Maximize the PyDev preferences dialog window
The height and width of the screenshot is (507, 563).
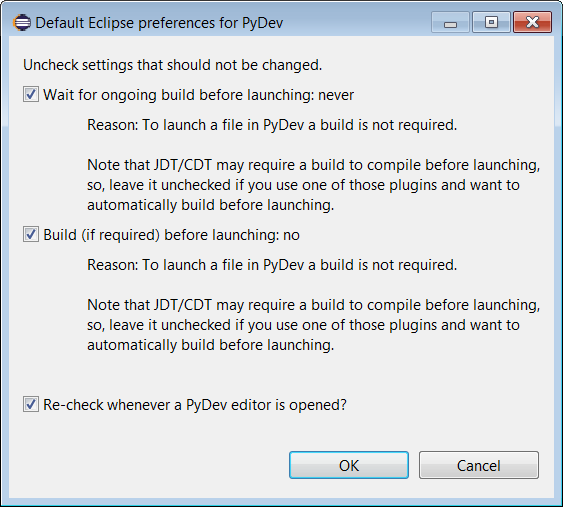coord(491,22)
